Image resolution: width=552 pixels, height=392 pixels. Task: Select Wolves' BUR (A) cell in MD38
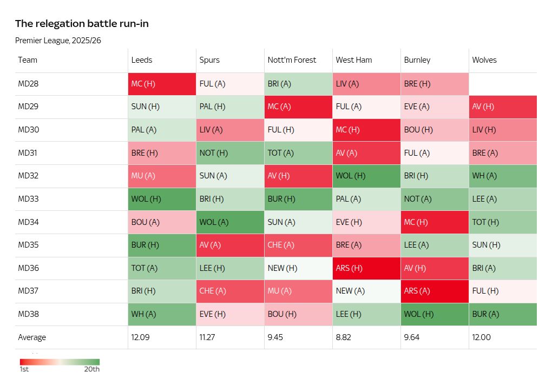click(x=503, y=314)
